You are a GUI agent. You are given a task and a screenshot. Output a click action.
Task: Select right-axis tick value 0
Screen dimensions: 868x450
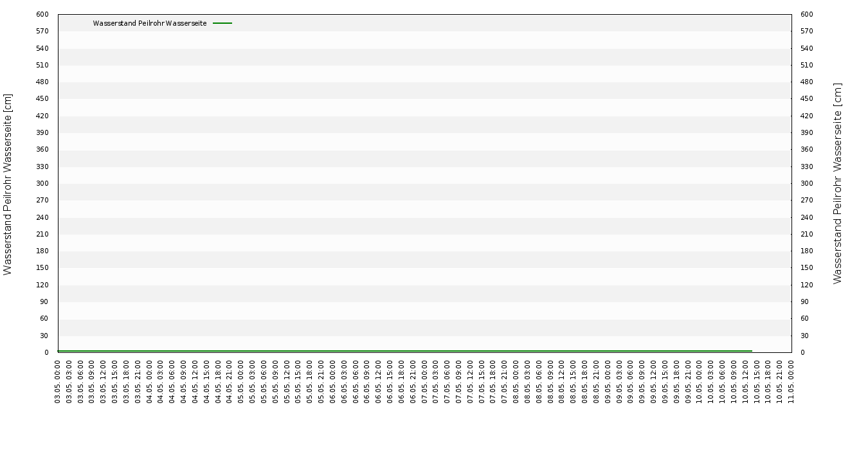[802, 352]
